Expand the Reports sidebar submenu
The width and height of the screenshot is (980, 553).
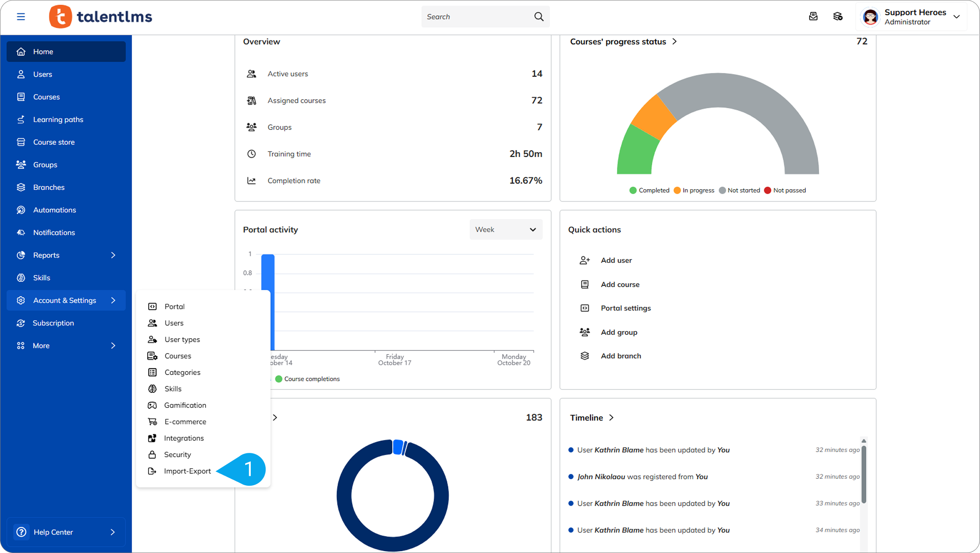click(x=113, y=255)
